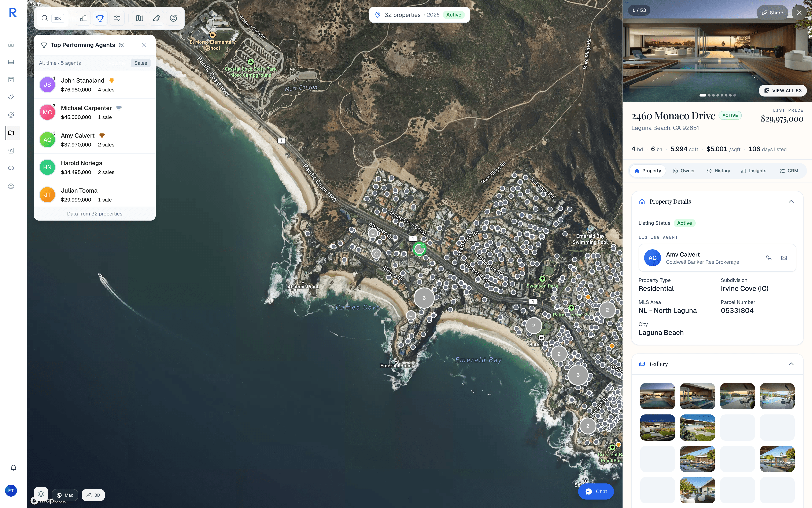Screen dimensions: 812x508
Task: Select agent Michael Carpenter row
Action: (x=95, y=112)
